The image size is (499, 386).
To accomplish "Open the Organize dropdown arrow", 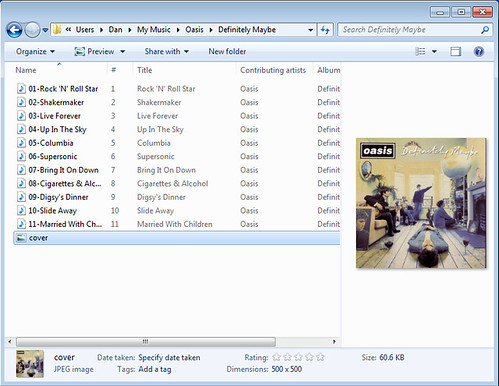I will click(52, 52).
